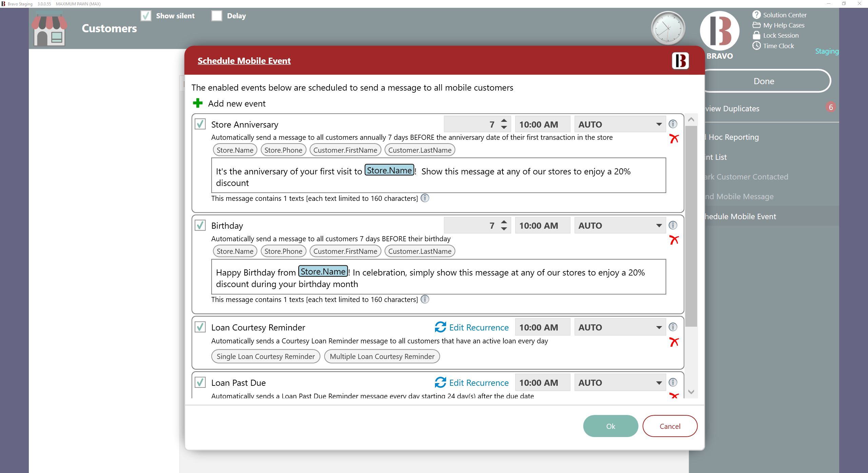Delete the Loan Courtesy Reminder event
Image resolution: width=868 pixels, height=473 pixels.
[674, 342]
